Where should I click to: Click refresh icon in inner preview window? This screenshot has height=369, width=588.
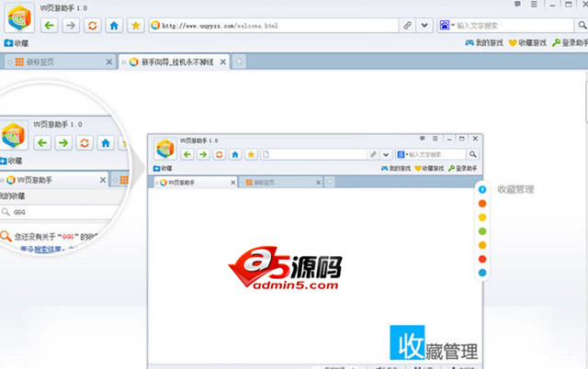tap(219, 154)
